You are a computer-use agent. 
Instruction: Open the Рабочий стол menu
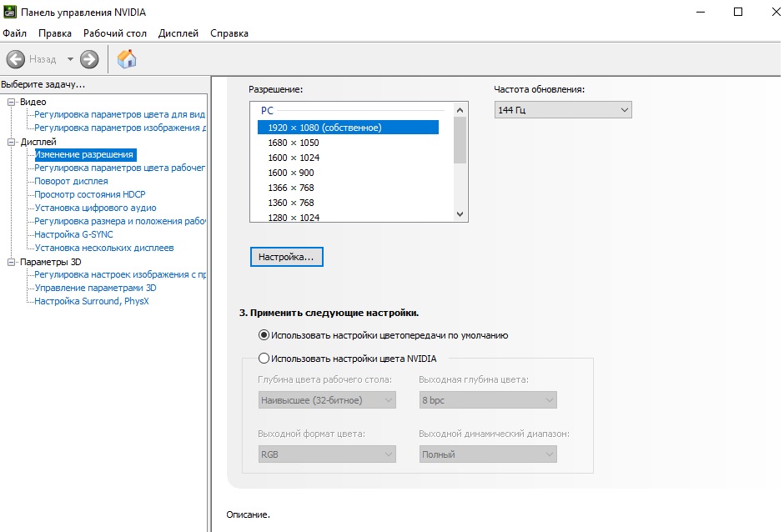114,33
